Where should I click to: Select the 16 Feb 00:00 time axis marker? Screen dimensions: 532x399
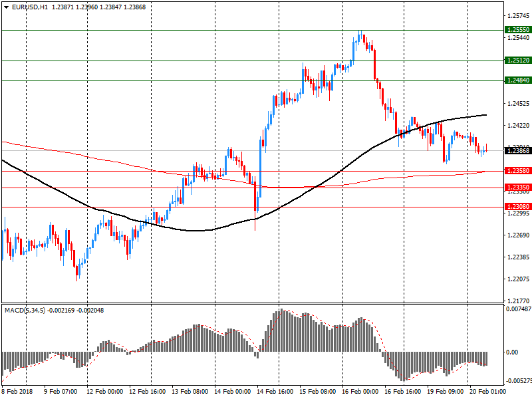click(x=360, y=392)
